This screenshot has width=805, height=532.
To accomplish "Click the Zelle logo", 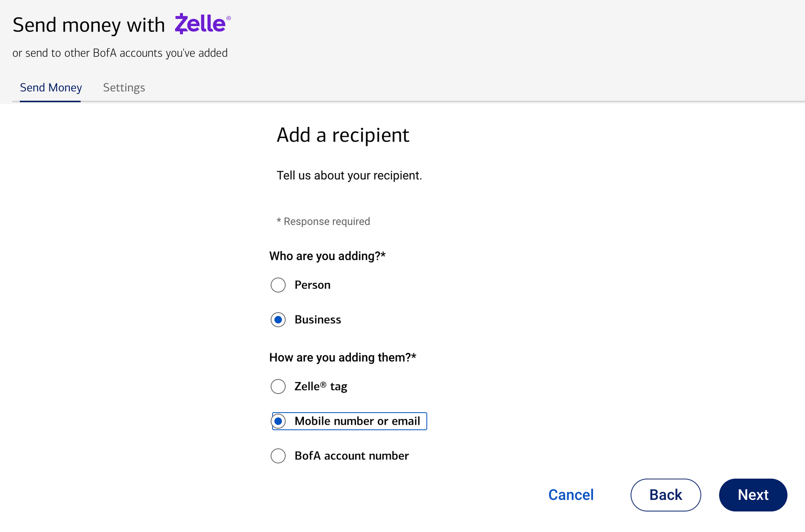I will (202, 24).
